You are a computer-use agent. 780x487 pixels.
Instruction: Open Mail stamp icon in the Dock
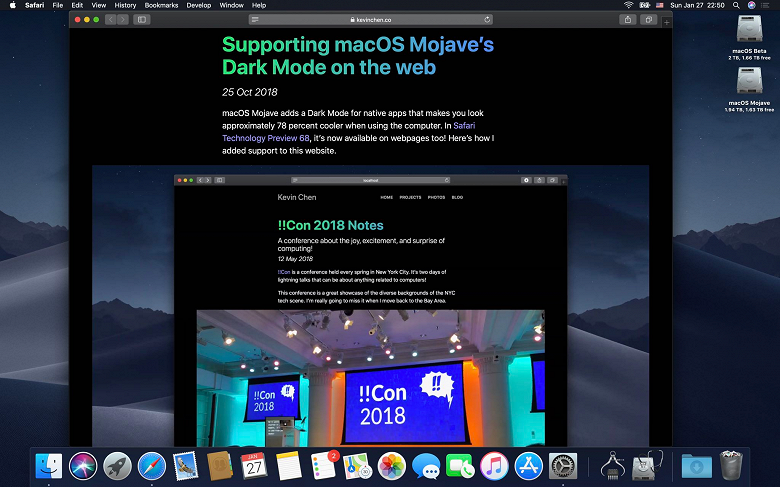point(186,466)
